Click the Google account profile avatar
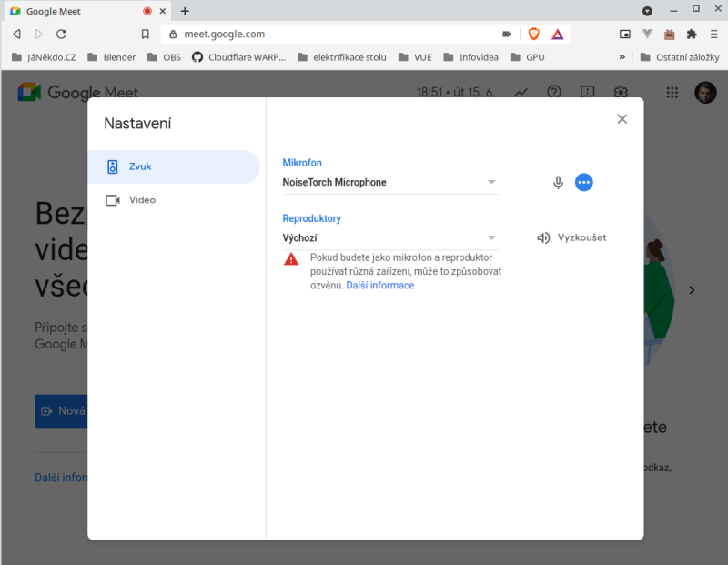Viewport: 728px width, 565px height. tap(705, 92)
